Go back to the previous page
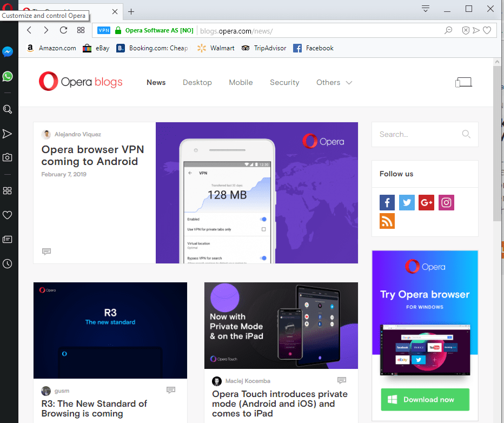The image size is (504, 423). (x=29, y=30)
